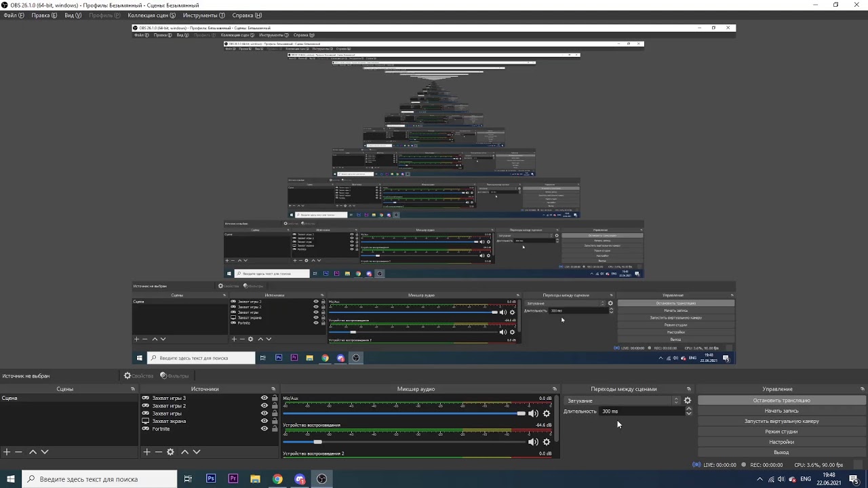
Task: Lock the Захват игры 2 source
Action: (x=275, y=406)
